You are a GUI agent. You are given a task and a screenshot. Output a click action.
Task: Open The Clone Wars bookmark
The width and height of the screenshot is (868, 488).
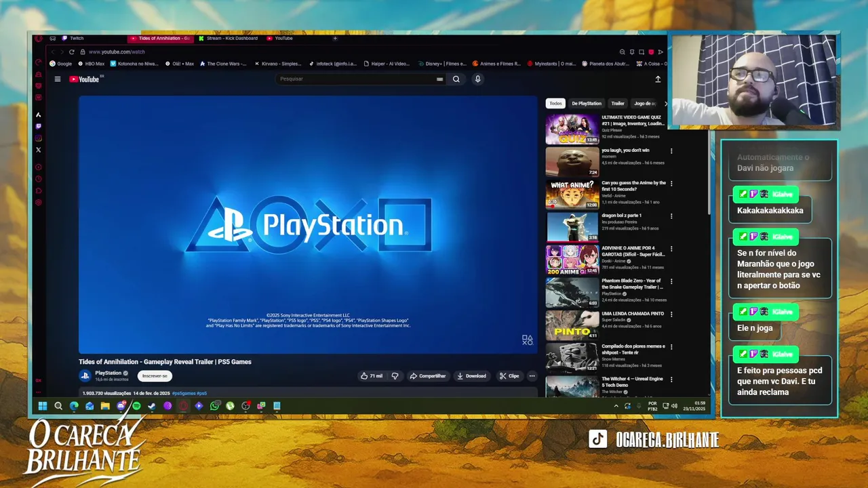point(222,64)
